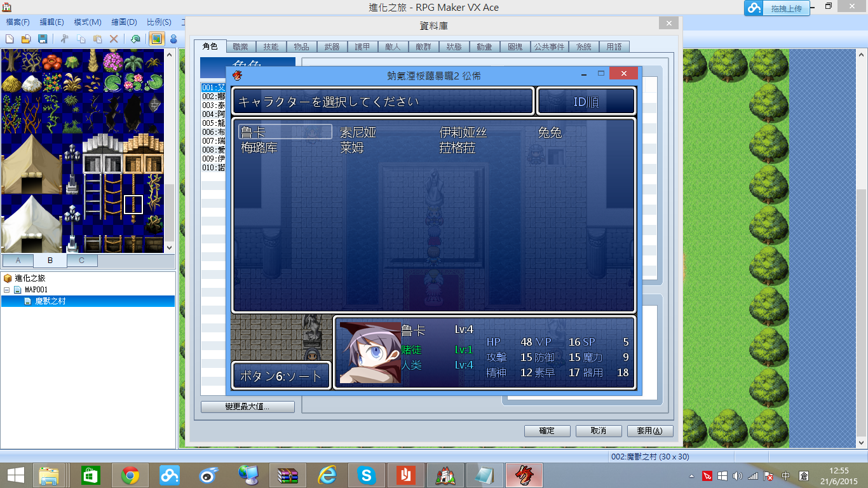Open the 繪圖(D) menu
Viewport: 868px width, 488px height.
coord(124,22)
